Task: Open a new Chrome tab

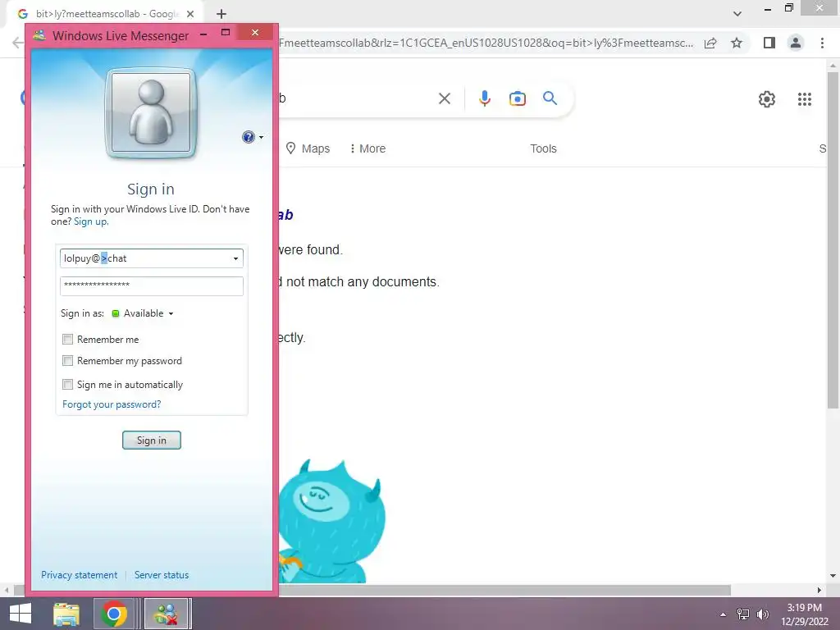Action: pos(221,14)
